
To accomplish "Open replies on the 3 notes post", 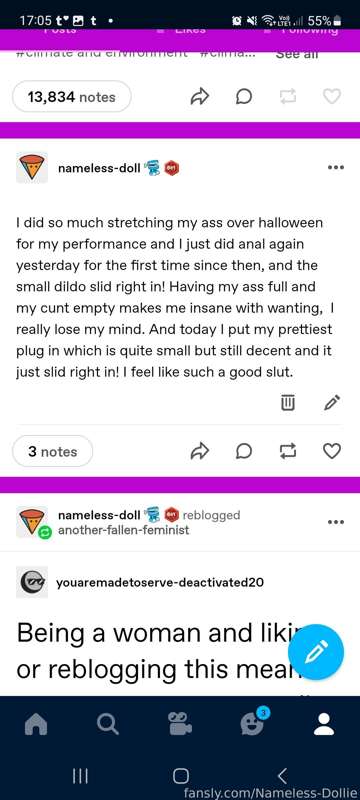I will pos(244,451).
